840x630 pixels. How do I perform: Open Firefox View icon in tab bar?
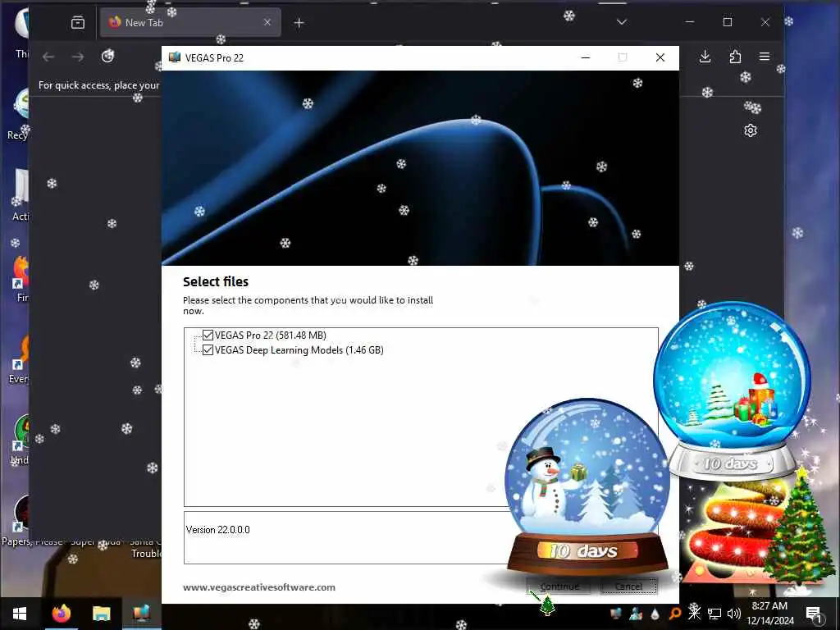pyautogui.click(x=78, y=22)
